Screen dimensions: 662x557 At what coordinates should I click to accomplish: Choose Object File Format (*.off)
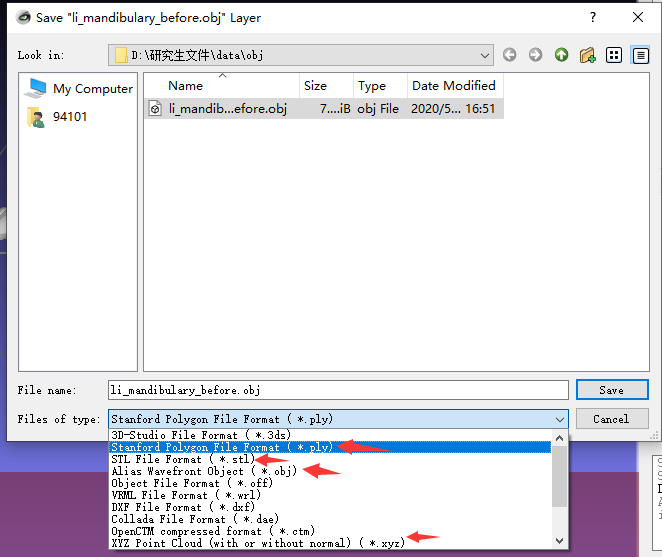[x=330, y=483]
